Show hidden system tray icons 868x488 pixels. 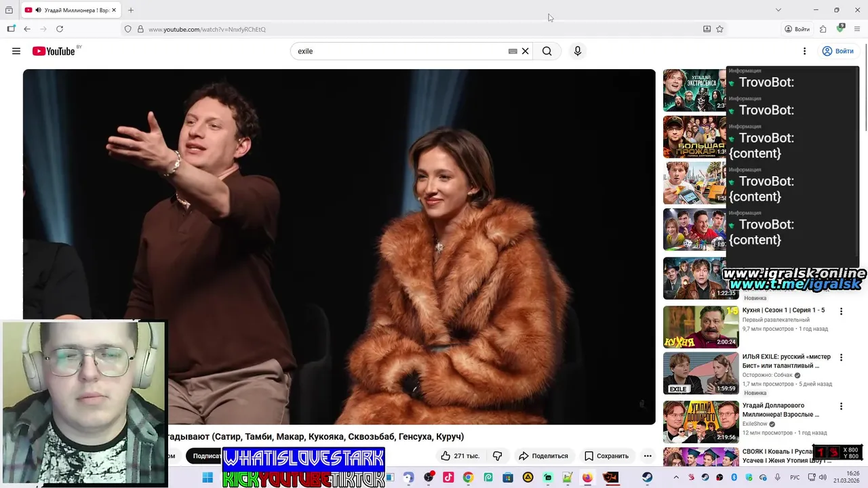pyautogui.click(x=675, y=478)
